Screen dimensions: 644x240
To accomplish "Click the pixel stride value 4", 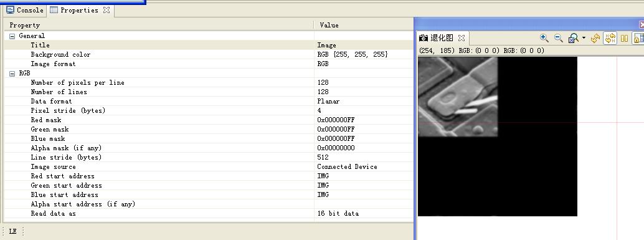I will click(319, 110).
